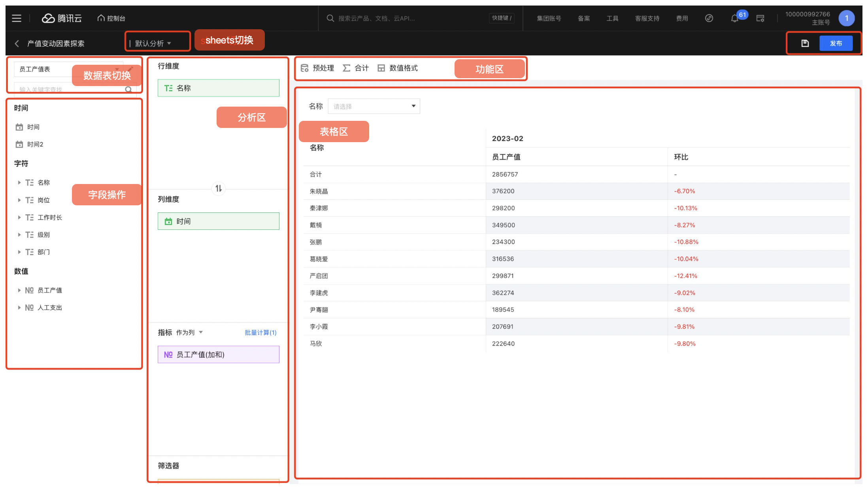Screen dimensions: 868x492
Task: Click the save icon near Publish
Action: pos(805,43)
